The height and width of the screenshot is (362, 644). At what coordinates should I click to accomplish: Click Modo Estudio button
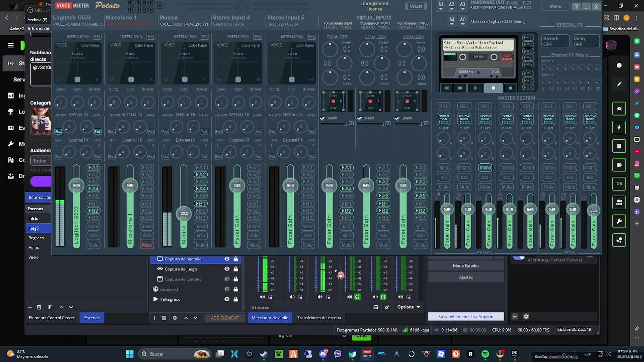point(466,265)
